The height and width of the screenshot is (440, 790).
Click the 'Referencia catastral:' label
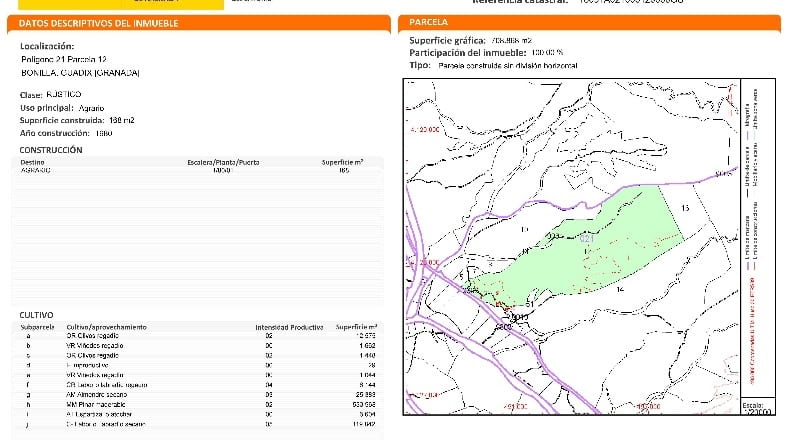click(x=520, y=2)
